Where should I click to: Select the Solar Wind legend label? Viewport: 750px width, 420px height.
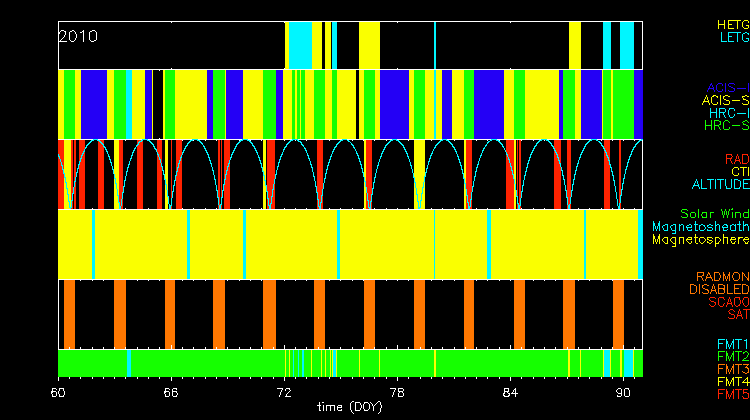(x=714, y=214)
